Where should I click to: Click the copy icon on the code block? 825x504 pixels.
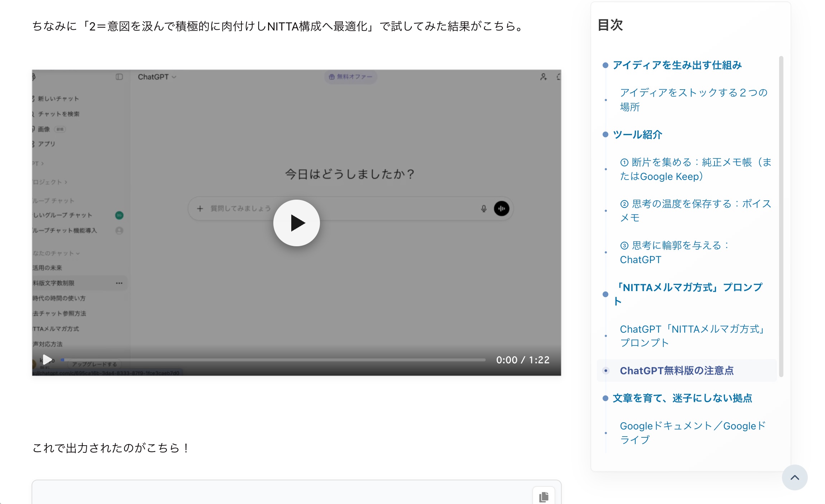tap(544, 496)
